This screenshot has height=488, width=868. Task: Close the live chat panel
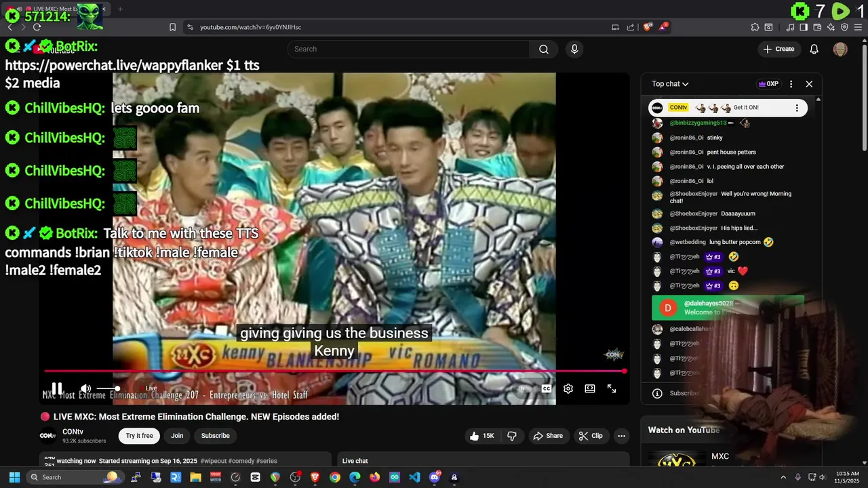click(809, 84)
